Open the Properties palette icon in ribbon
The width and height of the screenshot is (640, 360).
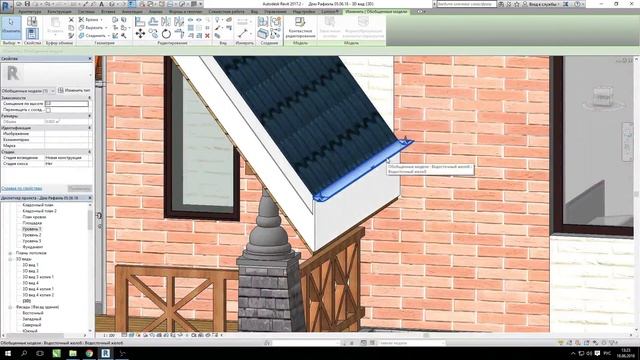tap(32, 34)
